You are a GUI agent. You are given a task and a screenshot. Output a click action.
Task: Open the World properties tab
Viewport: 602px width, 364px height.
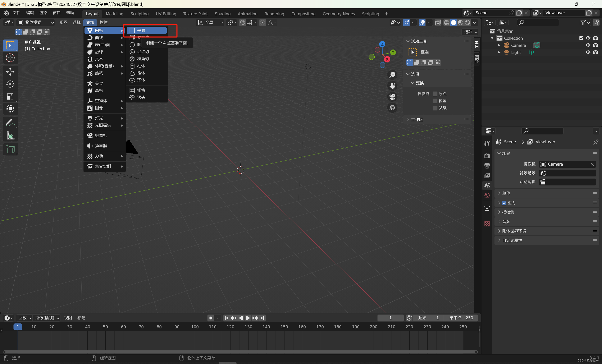click(x=487, y=195)
